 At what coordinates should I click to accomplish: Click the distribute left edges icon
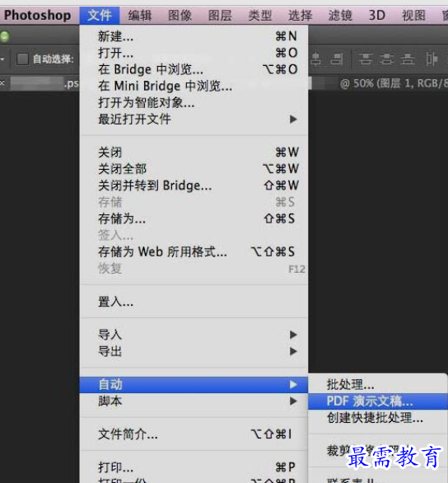tap(432, 59)
